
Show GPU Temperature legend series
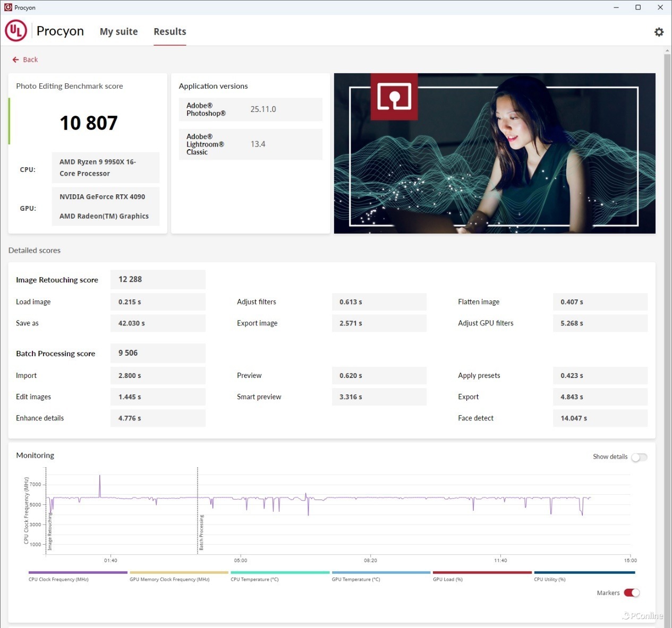pos(381,573)
